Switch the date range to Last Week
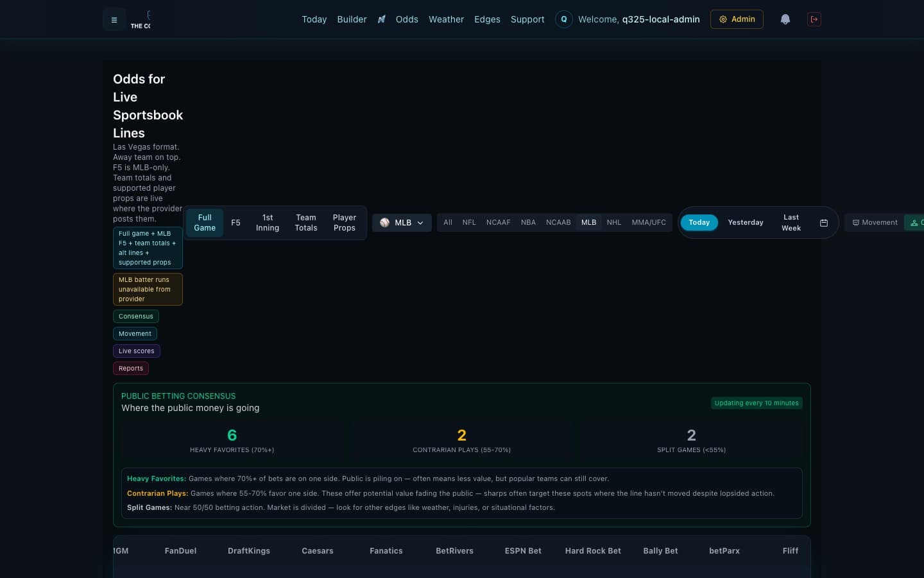 click(791, 223)
